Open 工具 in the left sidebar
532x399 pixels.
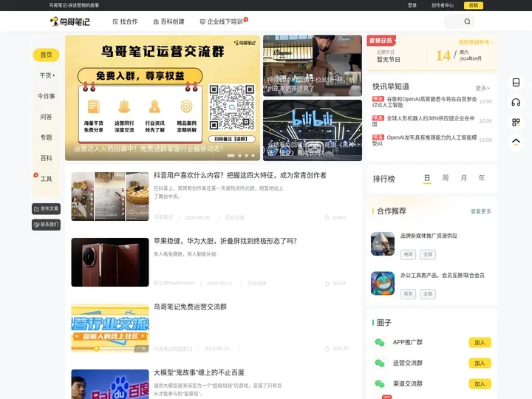pyautogui.click(x=46, y=179)
